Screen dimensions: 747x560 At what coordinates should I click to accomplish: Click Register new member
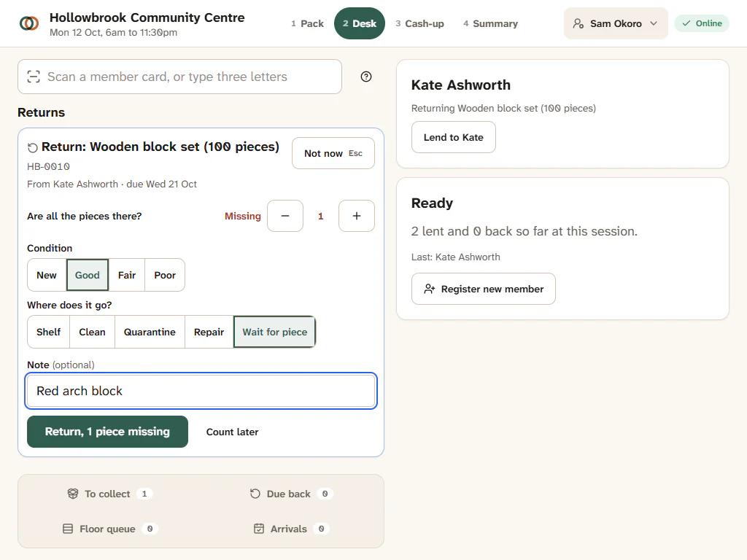484,289
